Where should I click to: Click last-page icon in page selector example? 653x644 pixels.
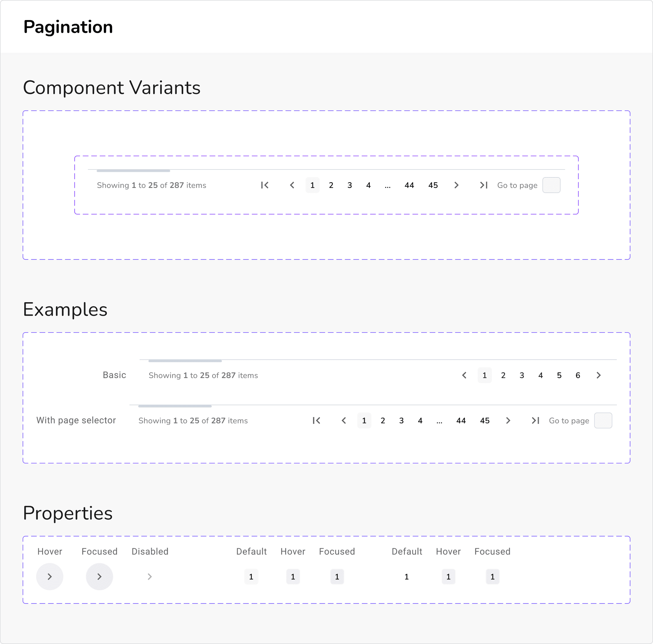coord(535,420)
